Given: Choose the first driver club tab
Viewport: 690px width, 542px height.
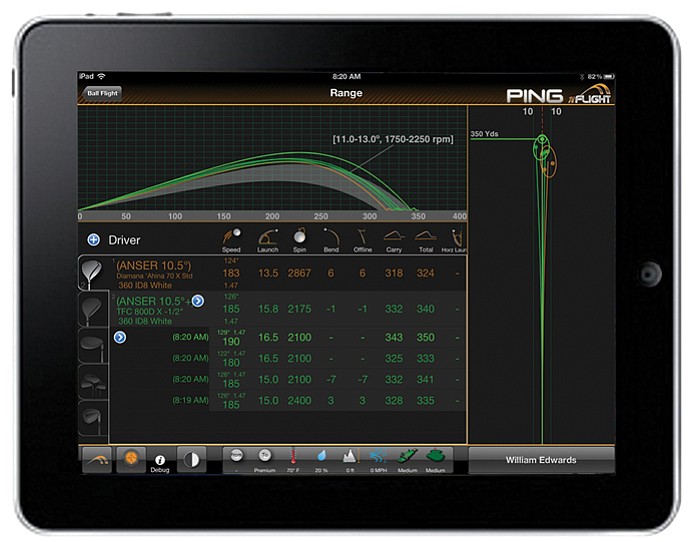Looking at the screenshot, I should [93, 273].
